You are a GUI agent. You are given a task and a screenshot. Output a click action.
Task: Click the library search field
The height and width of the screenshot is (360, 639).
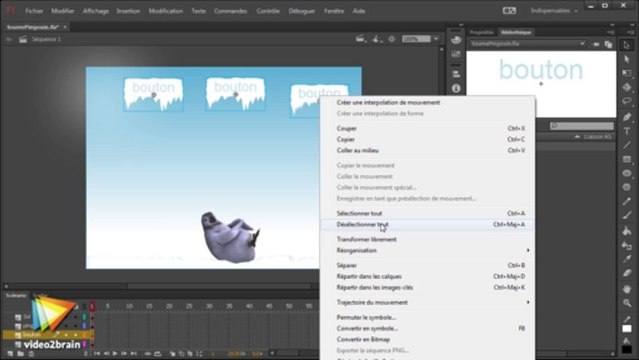582,126
